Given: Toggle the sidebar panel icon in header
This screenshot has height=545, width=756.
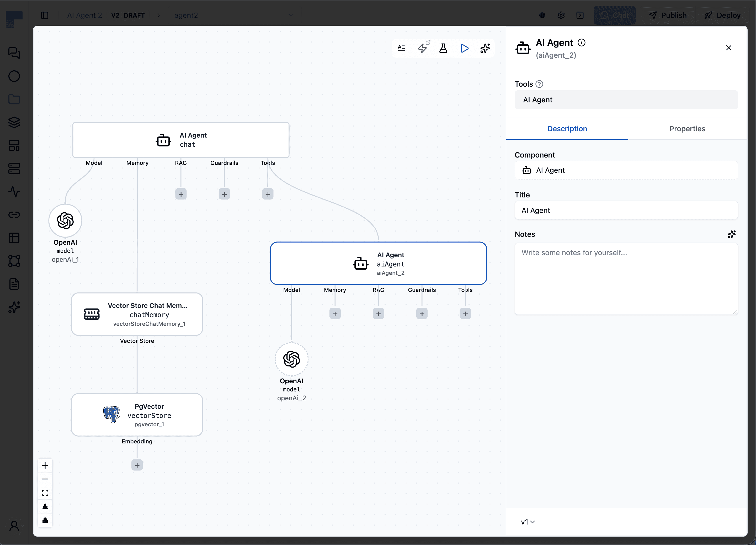Looking at the screenshot, I should (x=45, y=15).
